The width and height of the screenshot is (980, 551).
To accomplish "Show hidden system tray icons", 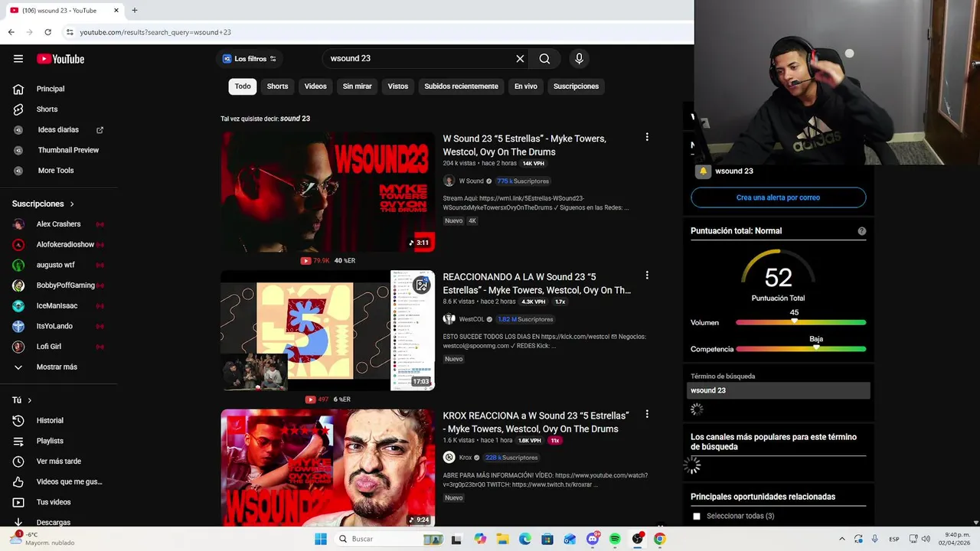I will (x=841, y=539).
